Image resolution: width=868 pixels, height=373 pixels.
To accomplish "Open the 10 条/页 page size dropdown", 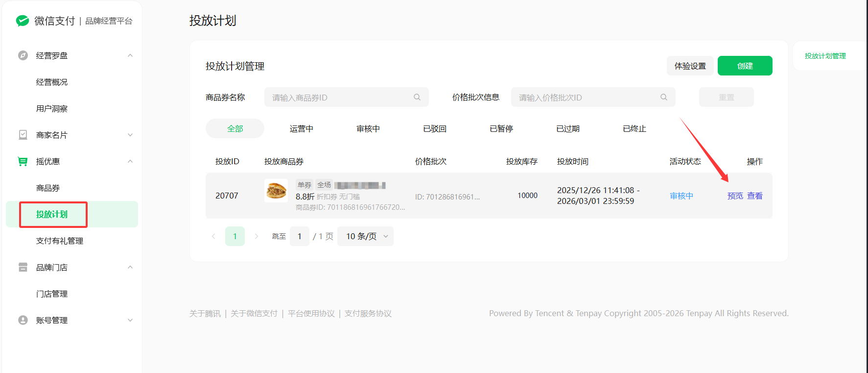I will (366, 236).
